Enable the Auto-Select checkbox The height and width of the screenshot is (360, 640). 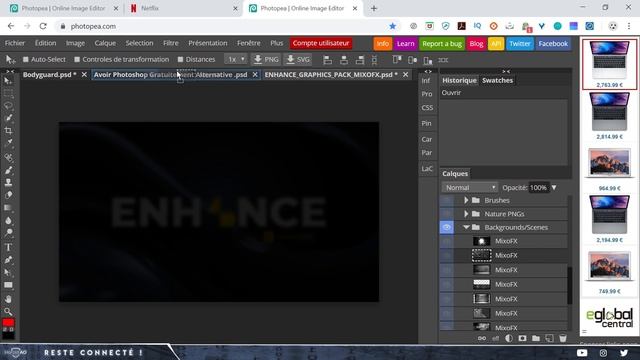pyautogui.click(x=26, y=60)
